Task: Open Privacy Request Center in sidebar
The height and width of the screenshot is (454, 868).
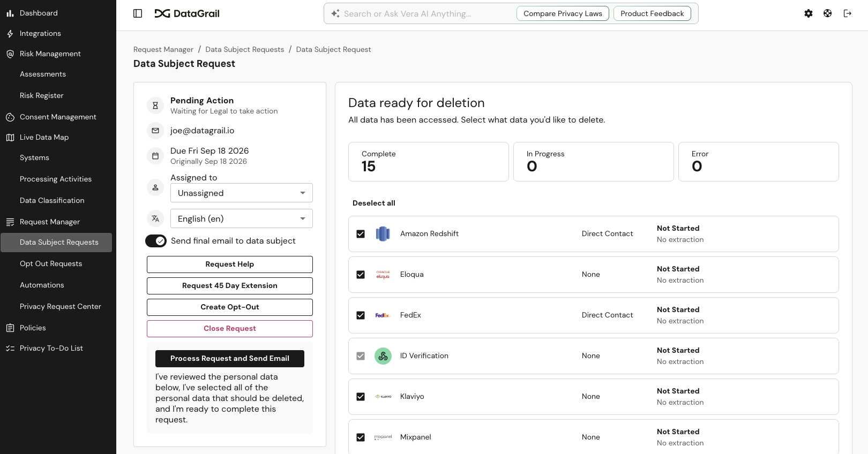Action: click(61, 307)
